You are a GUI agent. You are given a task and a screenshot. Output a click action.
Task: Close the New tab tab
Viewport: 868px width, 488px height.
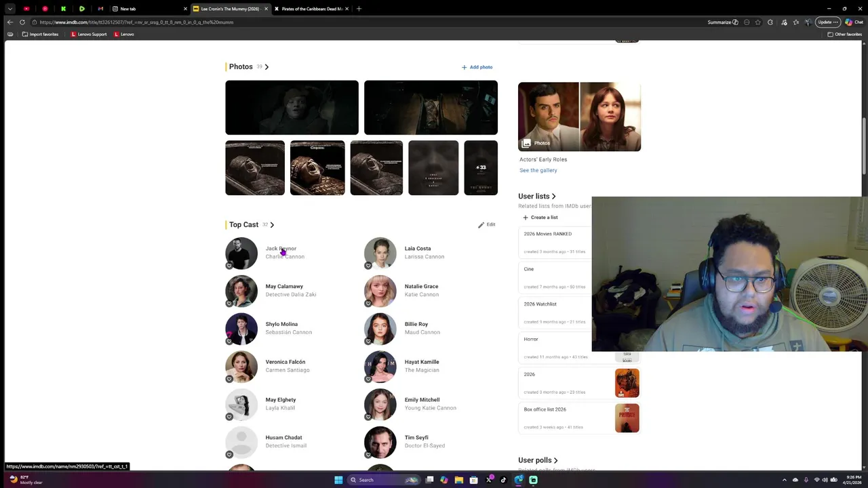(185, 9)
